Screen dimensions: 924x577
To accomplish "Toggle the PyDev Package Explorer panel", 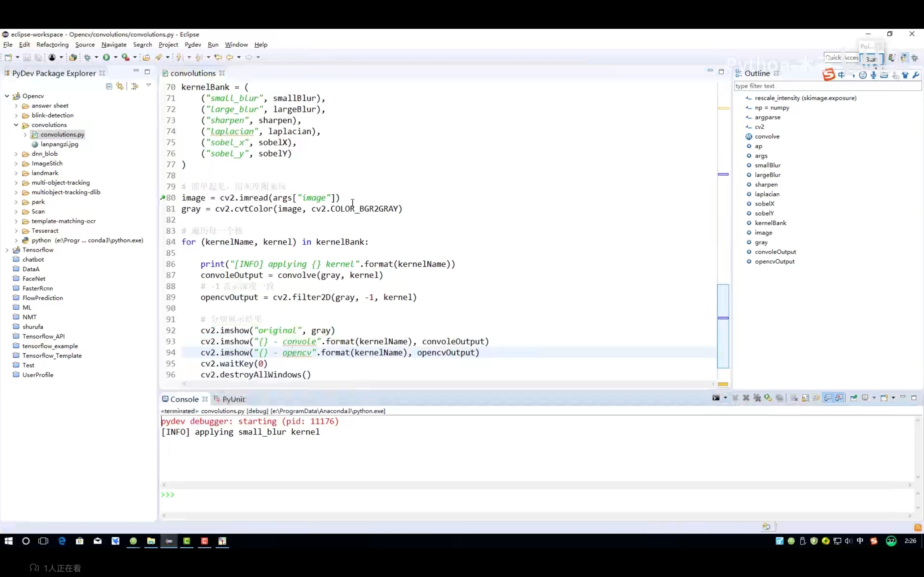I will 135,72.
